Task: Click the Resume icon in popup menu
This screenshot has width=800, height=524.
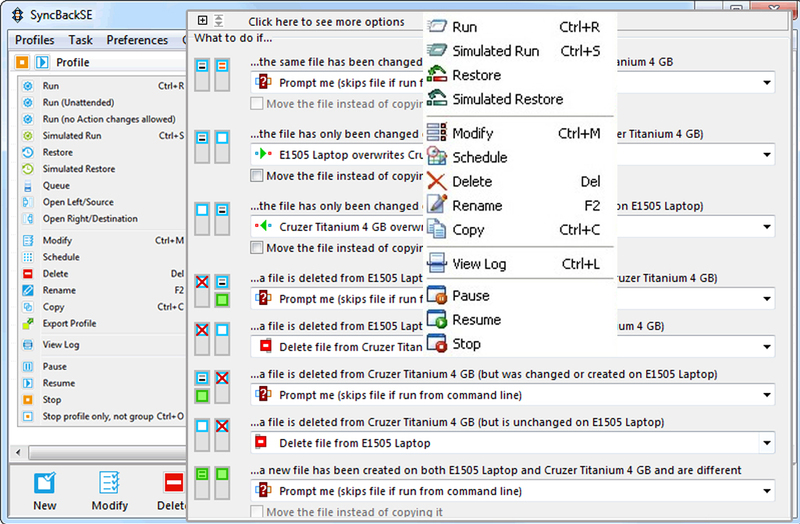Action: tap(437, 319)
